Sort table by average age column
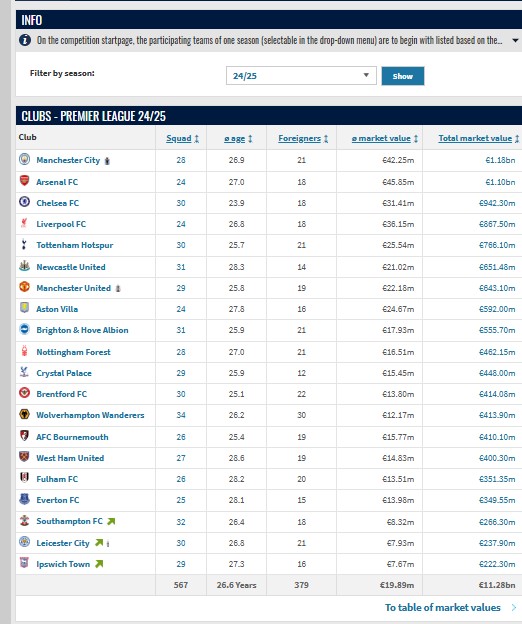This screenshot has width=522, height=624. pyautogui.click(x=238, y=138)
